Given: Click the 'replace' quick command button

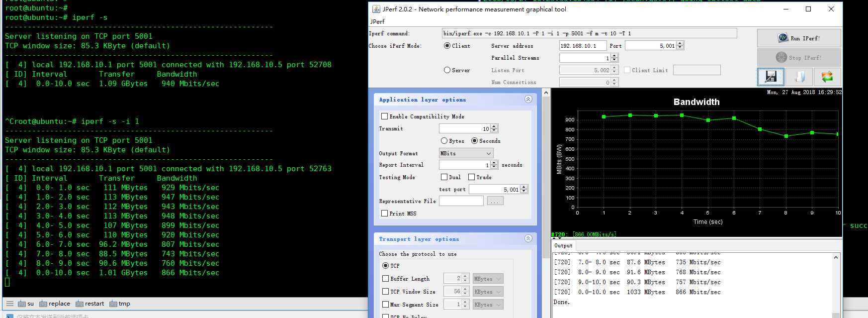Looking at the screenshot, I should coord(55,304).
